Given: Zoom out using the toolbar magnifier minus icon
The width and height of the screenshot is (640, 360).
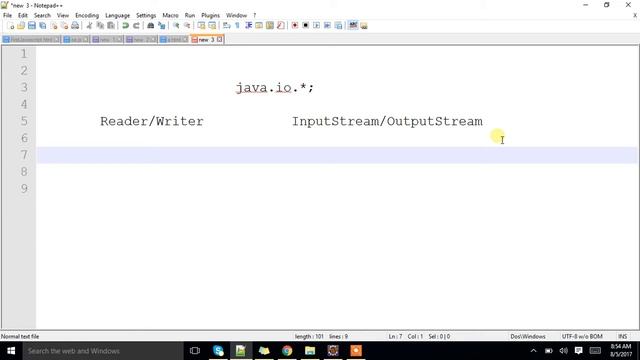Looking at the screenshot, I should pos(187,26).
